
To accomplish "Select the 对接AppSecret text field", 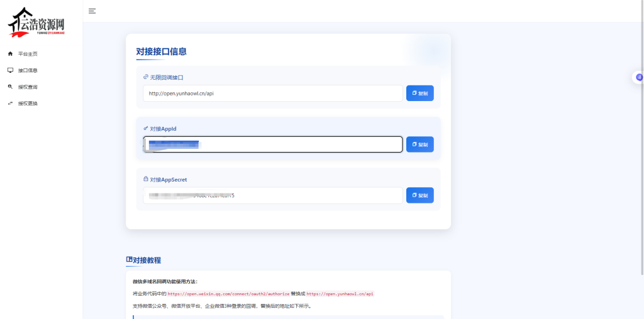I will pos(272,195).
